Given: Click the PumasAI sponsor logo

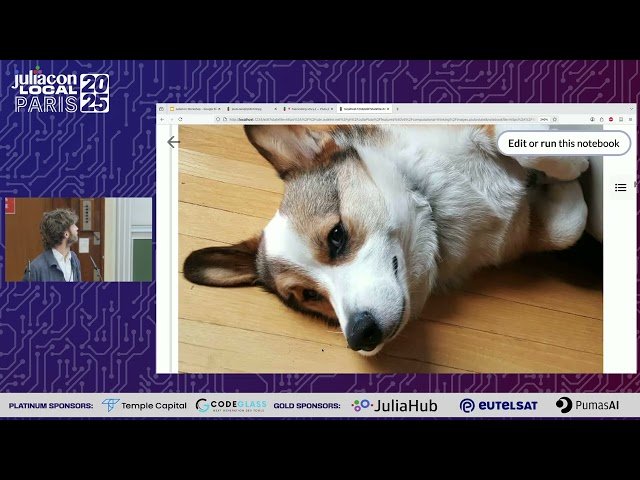Looking at the screenshot, I should 592,405.
